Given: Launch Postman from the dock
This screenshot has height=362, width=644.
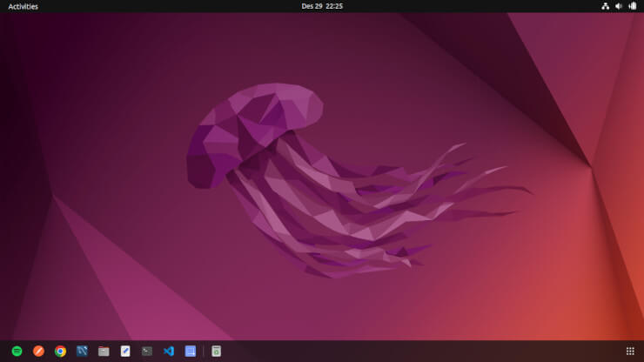Looking at the screenshot, I should (38, 351).
